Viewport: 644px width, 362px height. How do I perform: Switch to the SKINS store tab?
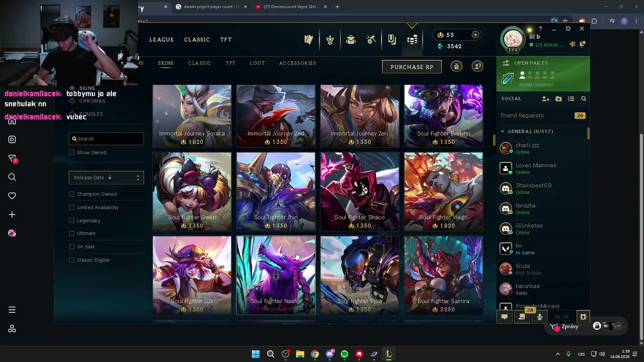pyautogui.click(x=166, y=63)
